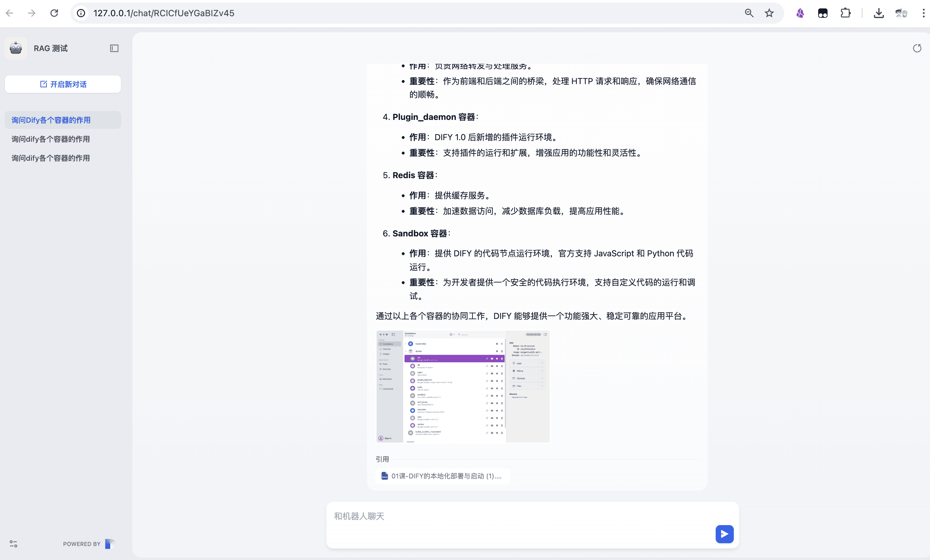Viewport: 930px width, 560px height.
Task: Reload the current page
Action: [54, 13]
